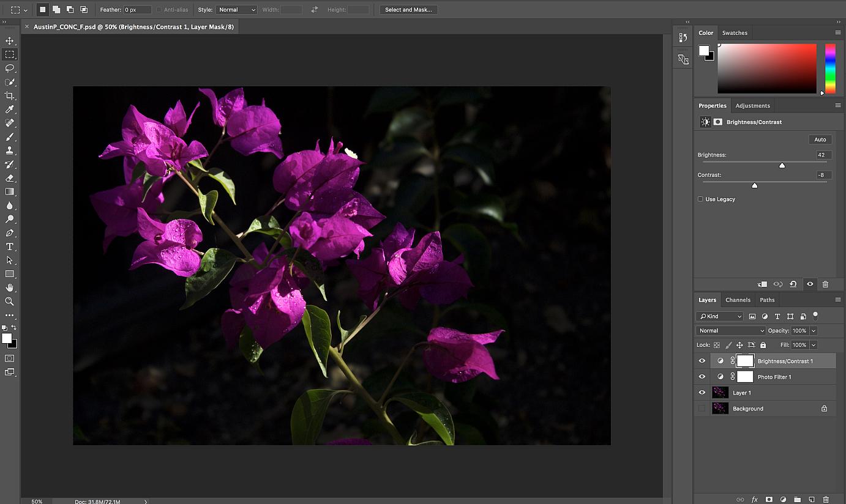Show the Background layer
Viewport: 846px width, 504px height.
tap(702, 409)
